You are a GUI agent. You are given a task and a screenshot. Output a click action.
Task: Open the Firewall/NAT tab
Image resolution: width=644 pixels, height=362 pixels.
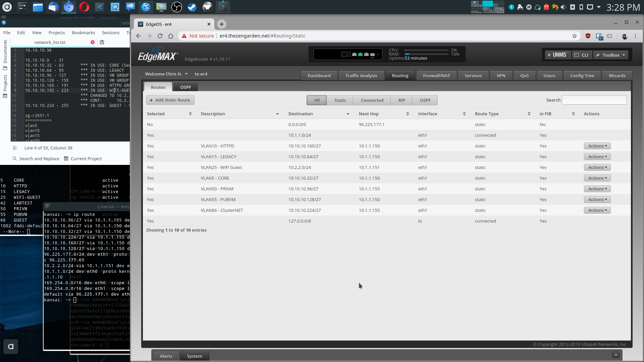click(x=436, y=75)
